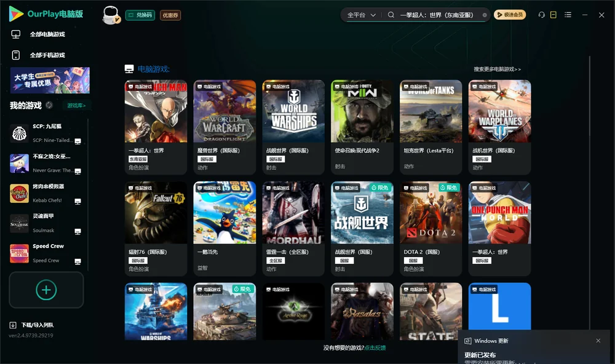615x364 pixels.
Task: Focus the search input field
Action: [437, 15]
